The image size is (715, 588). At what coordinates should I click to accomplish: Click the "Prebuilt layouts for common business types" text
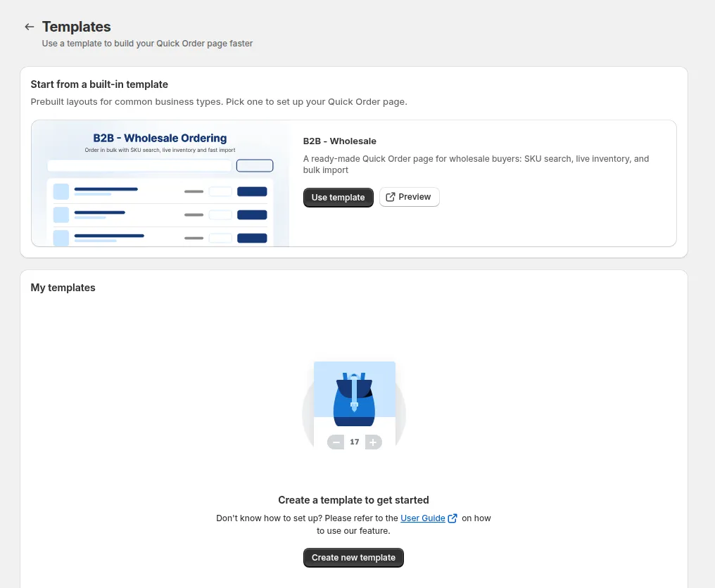[219, 102]
